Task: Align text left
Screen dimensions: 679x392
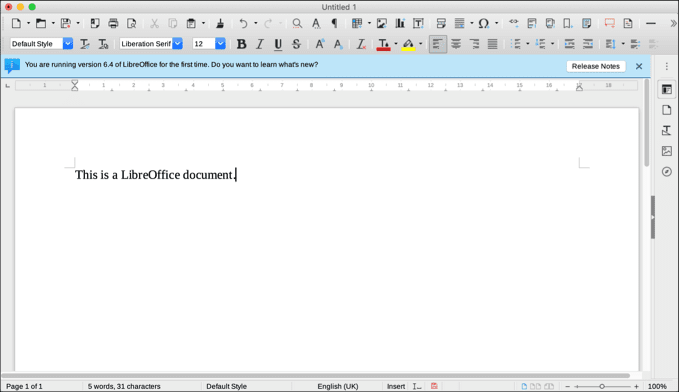Action: pos(438,44)
